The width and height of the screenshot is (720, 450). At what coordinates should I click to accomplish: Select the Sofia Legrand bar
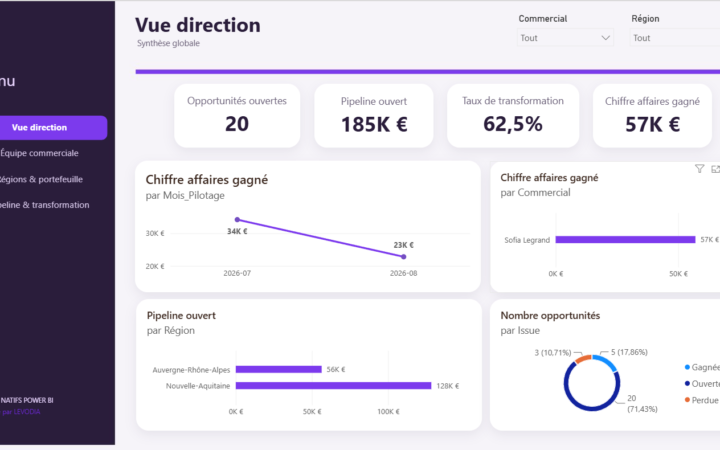pos(625,240)
